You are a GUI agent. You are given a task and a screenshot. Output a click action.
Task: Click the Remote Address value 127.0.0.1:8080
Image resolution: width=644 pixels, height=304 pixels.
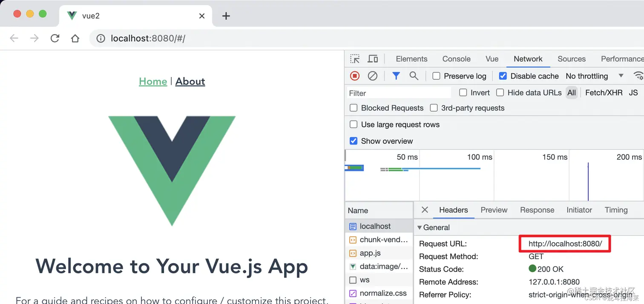click(554, 282)
